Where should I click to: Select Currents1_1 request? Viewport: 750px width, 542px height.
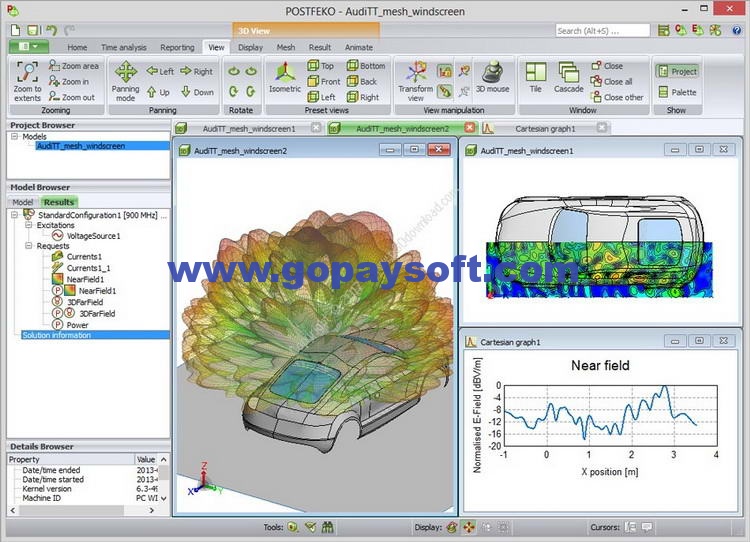(88, 268)
